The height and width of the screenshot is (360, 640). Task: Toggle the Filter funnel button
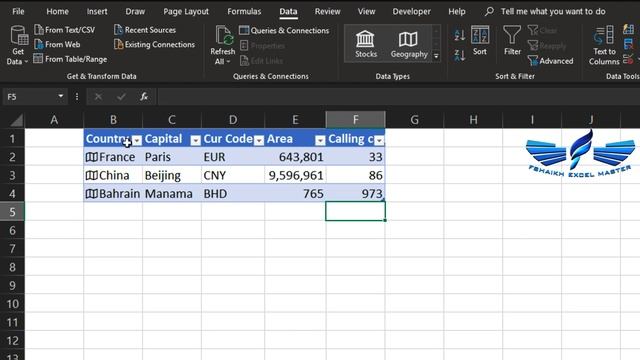(512, 41)
